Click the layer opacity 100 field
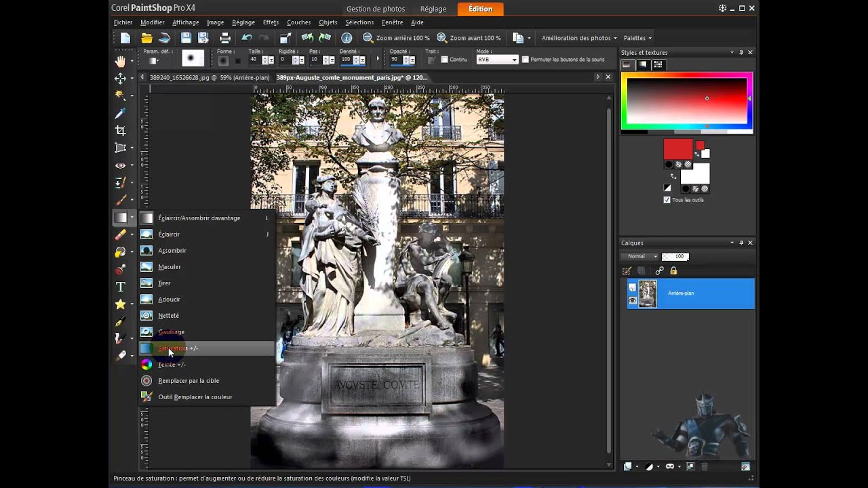The width and height of the screenshot is (868, 488). 676,257
